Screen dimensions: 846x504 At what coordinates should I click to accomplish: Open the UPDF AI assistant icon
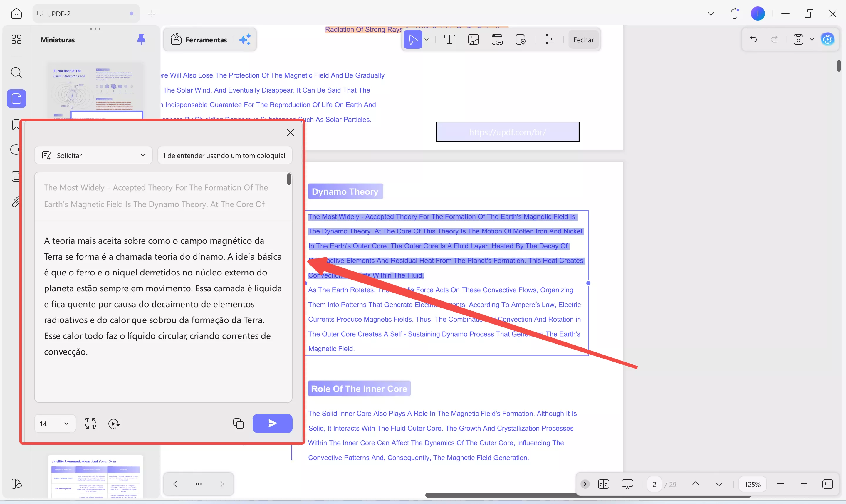tap(828, 39)
